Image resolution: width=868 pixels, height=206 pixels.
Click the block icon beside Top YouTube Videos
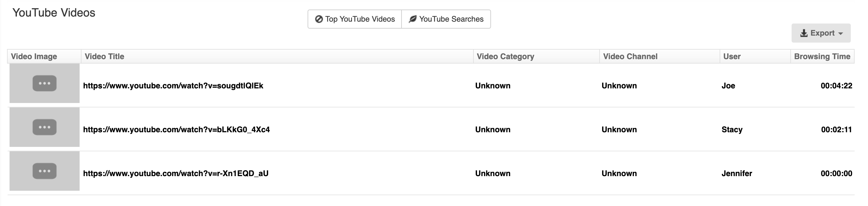(x=319, y=19)
